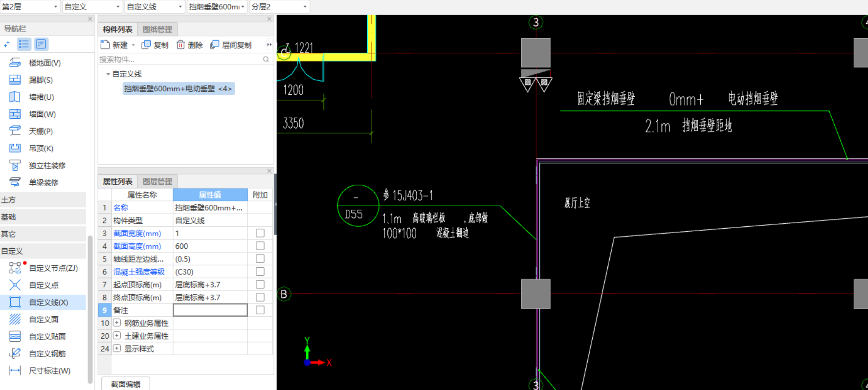Viewport: 868px width, 390px height.
Task: Click the 备注 value input cell
Action: coord(210,310)
